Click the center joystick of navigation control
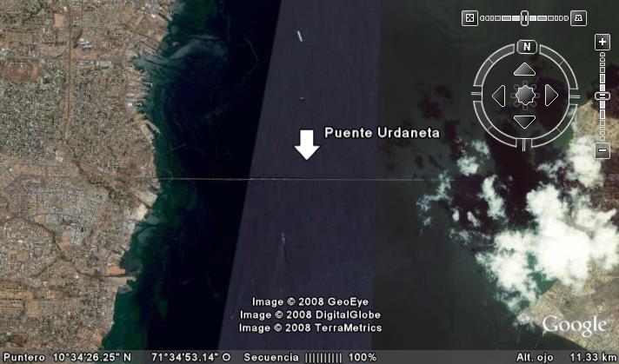 (x=525, y=95)
